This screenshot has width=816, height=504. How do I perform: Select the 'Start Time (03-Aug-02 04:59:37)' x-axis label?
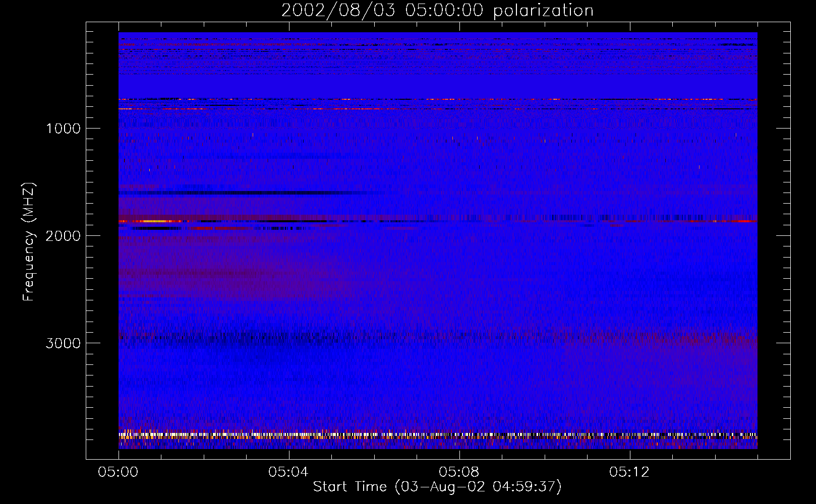coord(437,487)
